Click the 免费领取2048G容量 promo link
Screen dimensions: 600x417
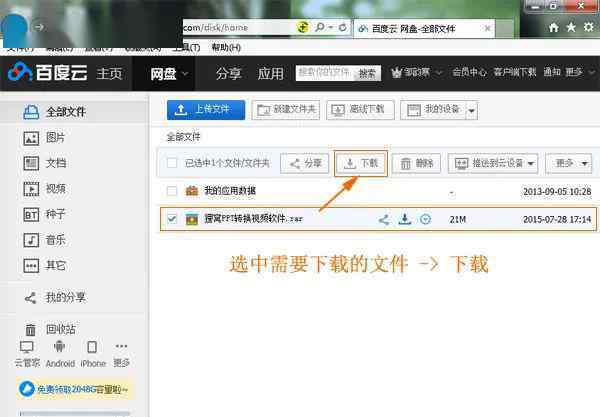coord(74,389)
